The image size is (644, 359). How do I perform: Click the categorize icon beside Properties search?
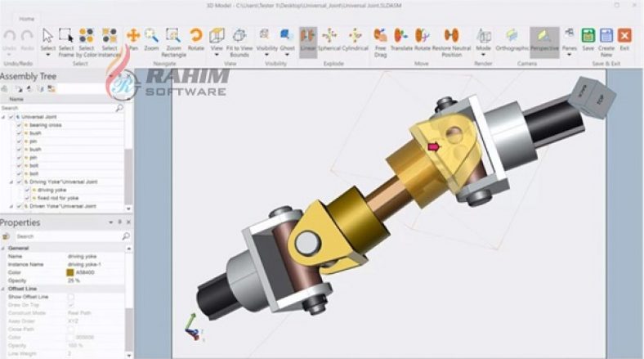[6, 236]
